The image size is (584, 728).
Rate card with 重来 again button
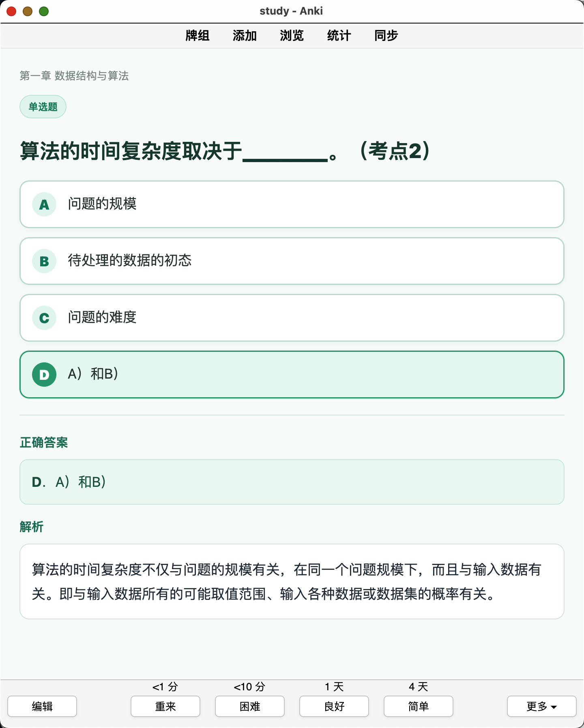[x=165, y=706]
